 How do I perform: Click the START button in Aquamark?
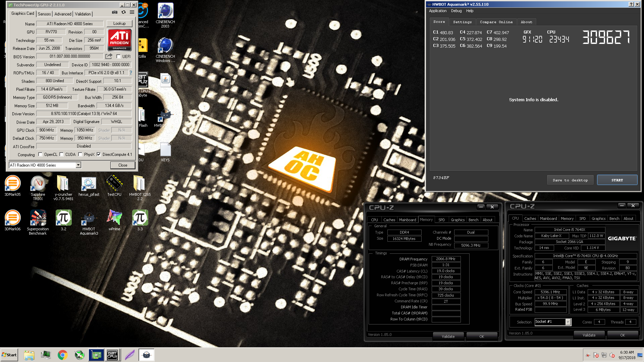(x=617, y=180)
